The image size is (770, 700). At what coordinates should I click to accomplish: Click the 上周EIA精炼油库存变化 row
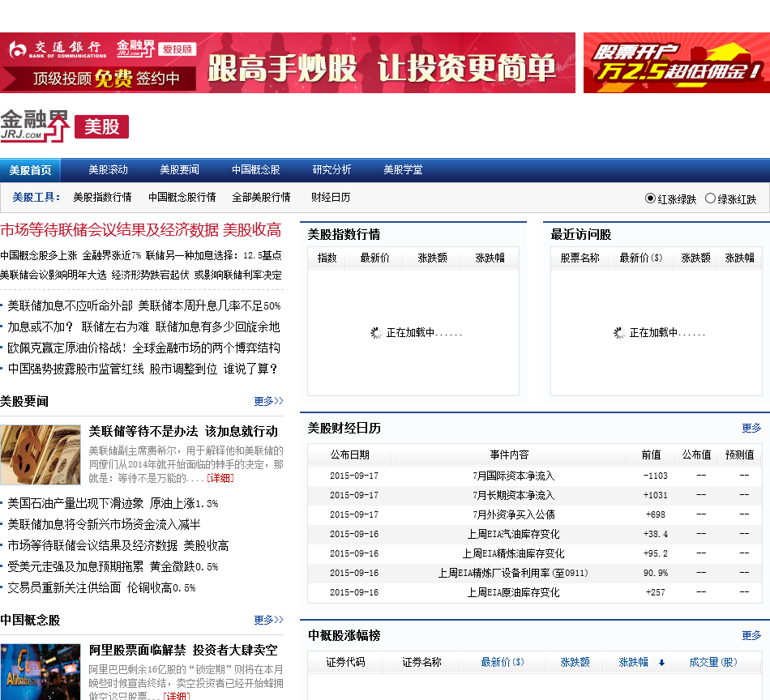tap(534, 553)
